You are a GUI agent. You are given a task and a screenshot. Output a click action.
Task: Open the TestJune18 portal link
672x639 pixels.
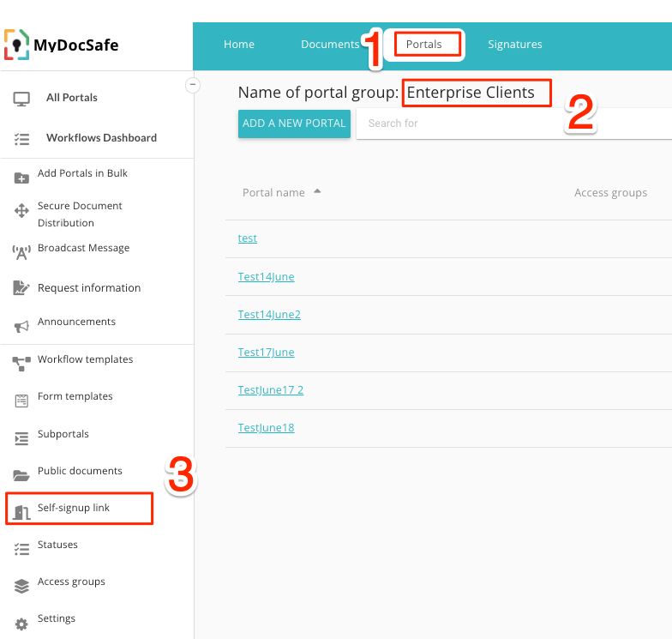click(266, 428)
